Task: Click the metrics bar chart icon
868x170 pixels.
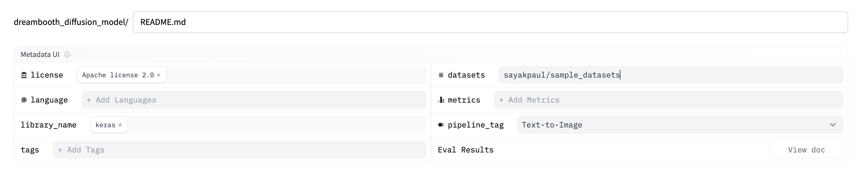Action: coord(441,100)
